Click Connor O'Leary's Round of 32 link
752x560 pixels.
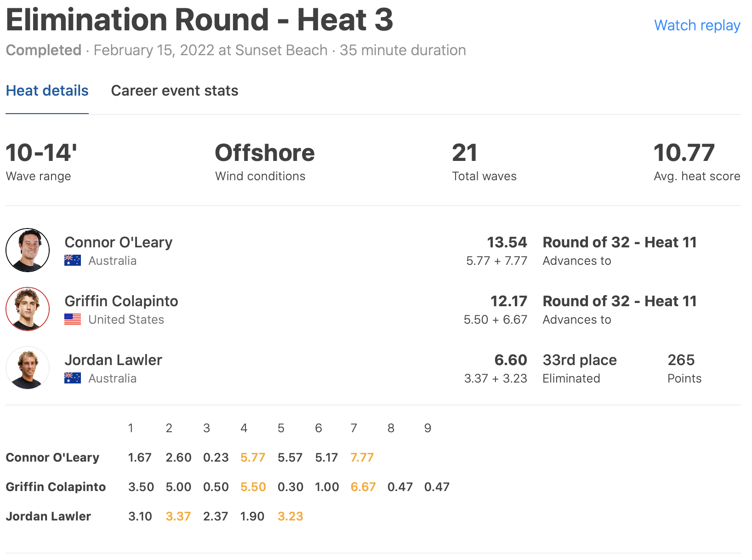click(620, 242)
